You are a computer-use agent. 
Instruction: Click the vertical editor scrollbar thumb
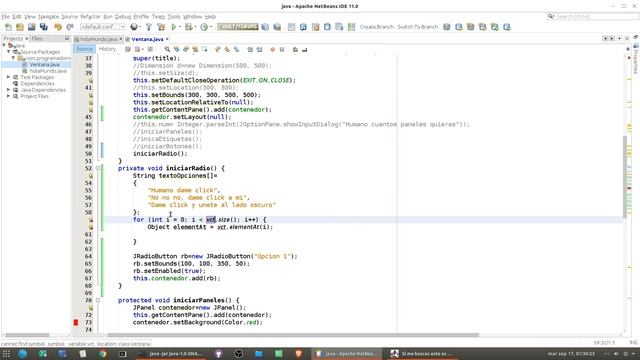[x=624, y=176]
